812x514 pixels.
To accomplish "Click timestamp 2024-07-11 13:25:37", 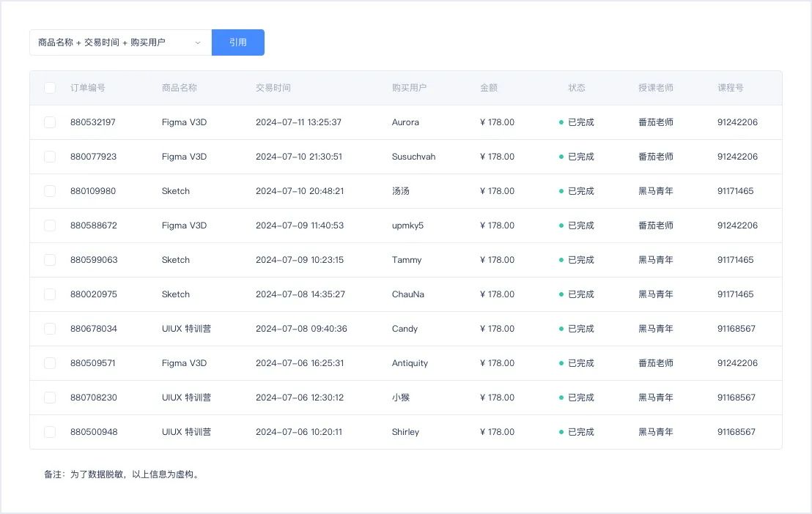I will (299, 122).
